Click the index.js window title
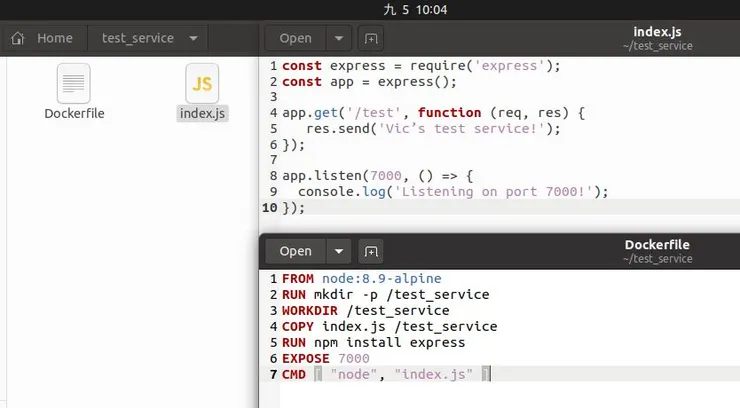Image resolution: width=740 pixels, height=408 pixels. (x=657, y=32)
